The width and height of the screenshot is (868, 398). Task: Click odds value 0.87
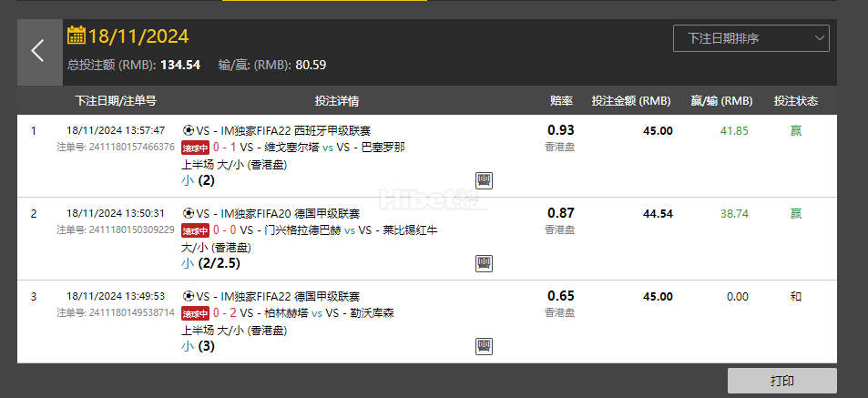tap(561, 213)
